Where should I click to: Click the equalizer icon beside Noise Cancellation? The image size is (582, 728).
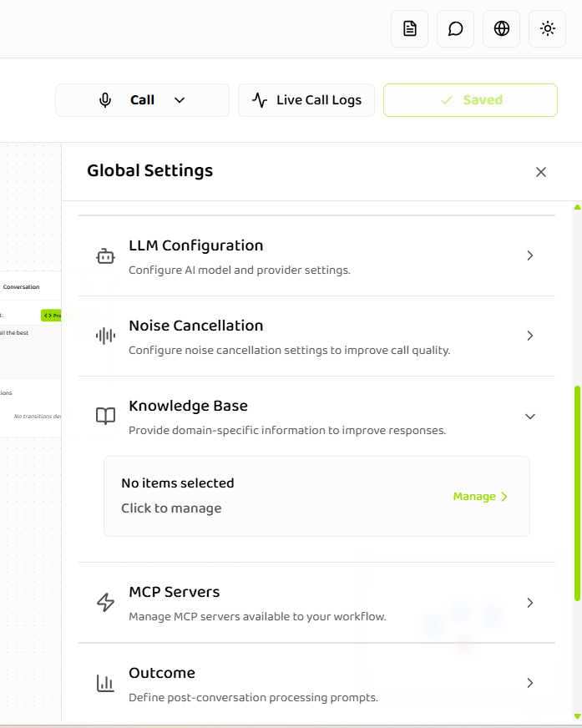pyautogui.click(x=105, y=336)
